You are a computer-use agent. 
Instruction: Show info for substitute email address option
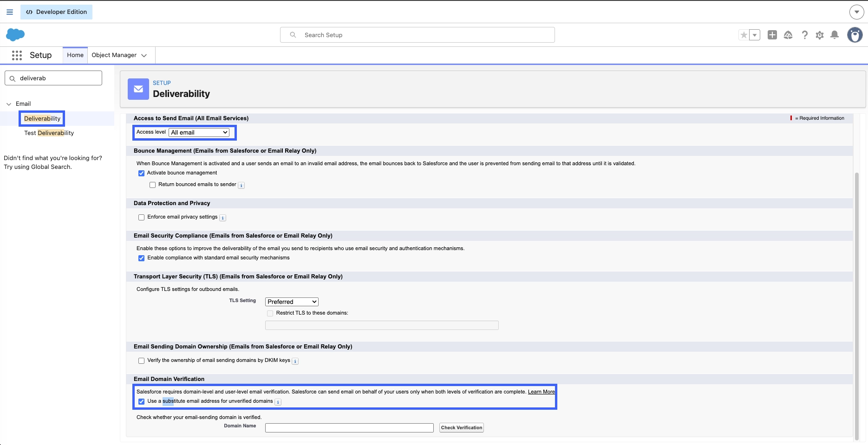point(278,402)
